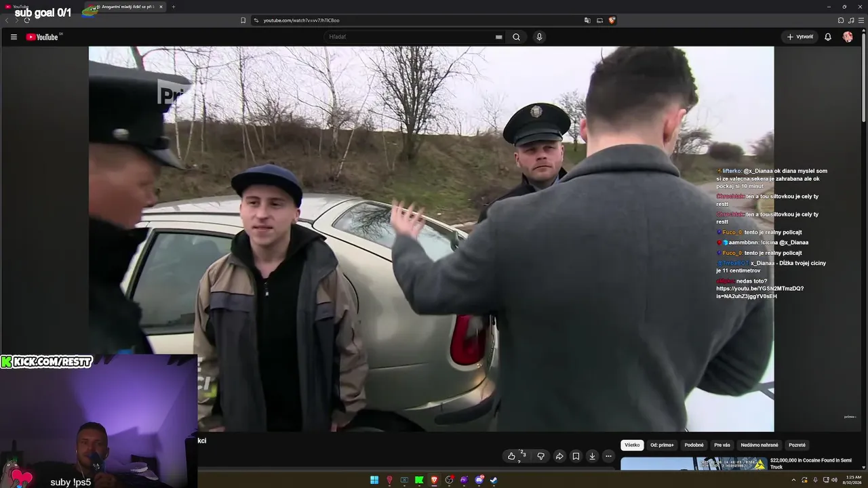Open the account avatar menu
The width and height of the screenshot is (868, 488).
click(848, 37)
